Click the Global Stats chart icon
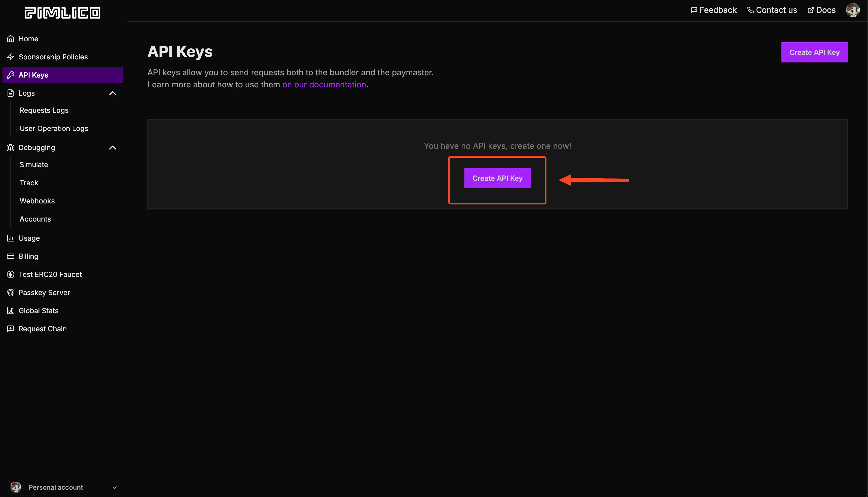The height and width of the screenshot is (497, 868). coord(11,311)
